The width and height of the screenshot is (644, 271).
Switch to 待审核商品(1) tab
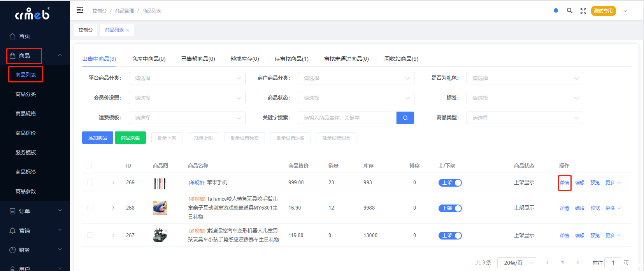point(291,59)
